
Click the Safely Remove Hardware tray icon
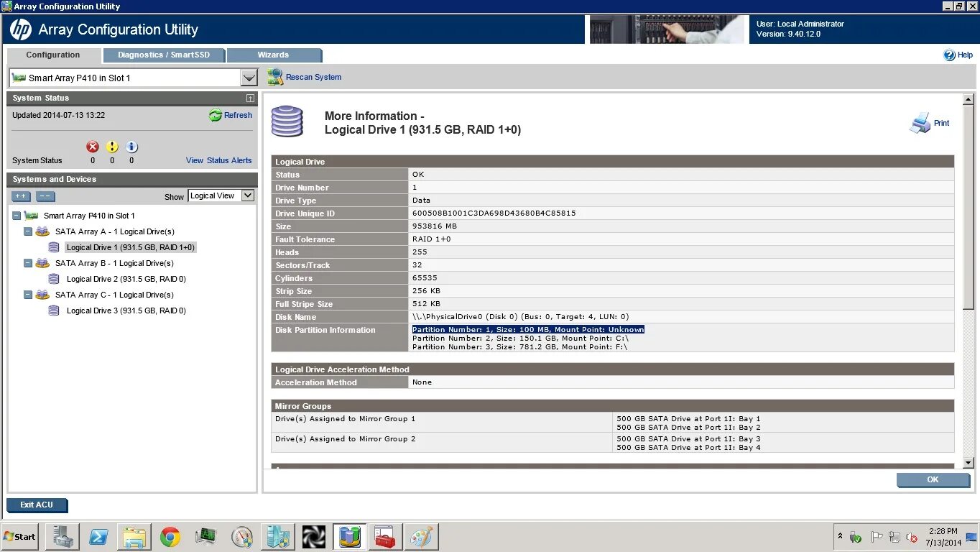(x=855, y=537)
